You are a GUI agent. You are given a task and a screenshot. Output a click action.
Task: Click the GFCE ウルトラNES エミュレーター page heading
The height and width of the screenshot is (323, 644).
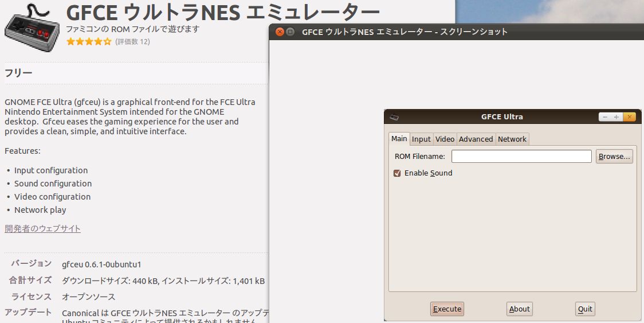(223, 13)
